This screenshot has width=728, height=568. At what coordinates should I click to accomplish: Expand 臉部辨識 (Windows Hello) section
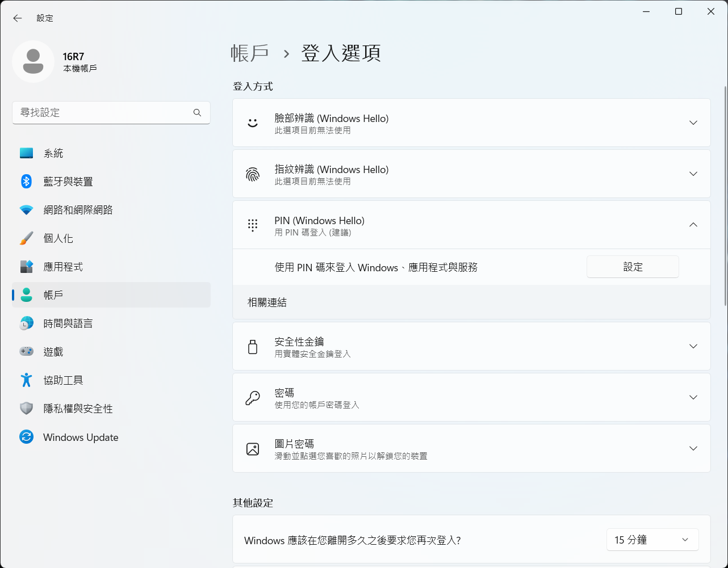(x=693, y=123)
